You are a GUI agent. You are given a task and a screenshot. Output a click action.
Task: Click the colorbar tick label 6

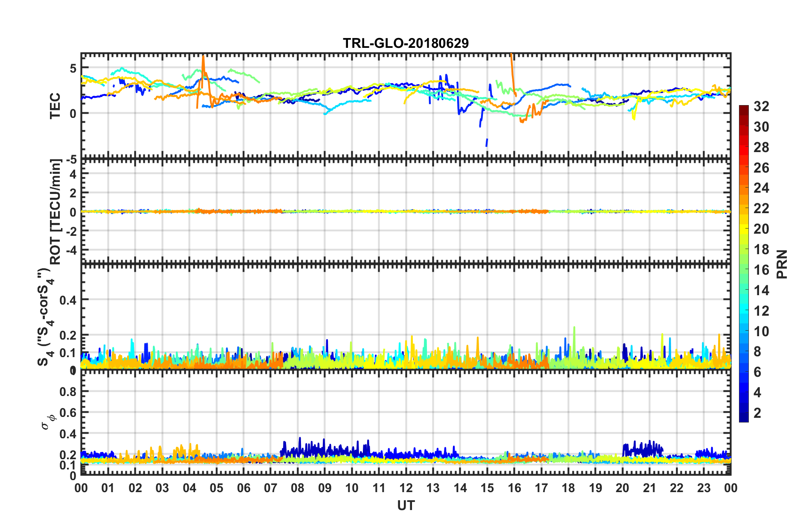click(757, 372)
